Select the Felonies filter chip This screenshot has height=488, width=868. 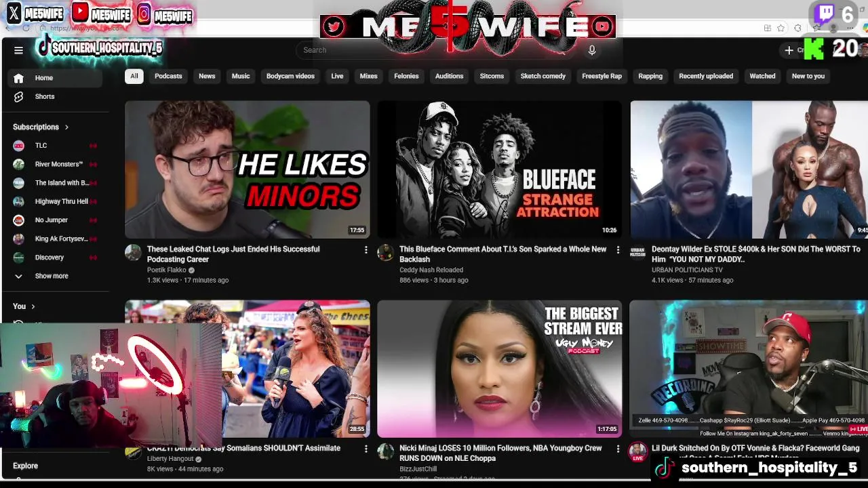click(406, 77)
